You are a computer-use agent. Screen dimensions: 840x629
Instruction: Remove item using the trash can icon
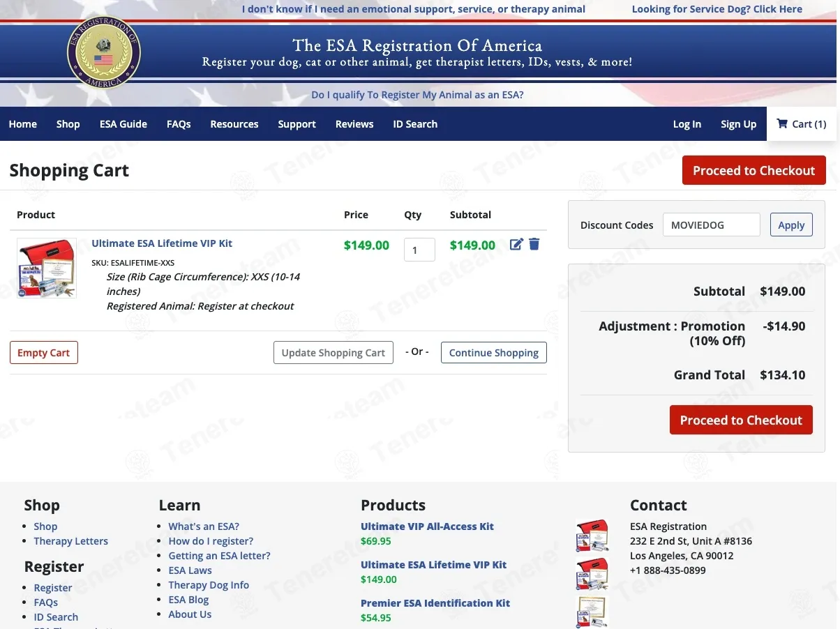pyautogui.click(x=534, y=244)
